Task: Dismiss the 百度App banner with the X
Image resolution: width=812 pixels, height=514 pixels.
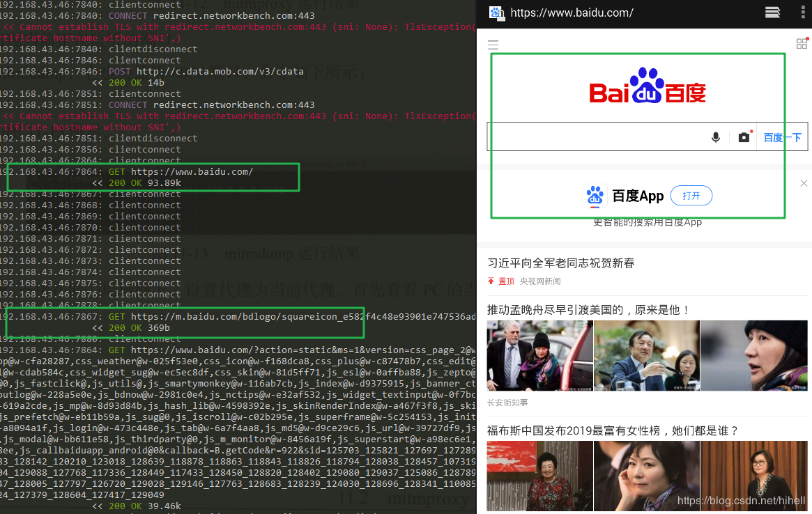Action: tap(804, 182)
